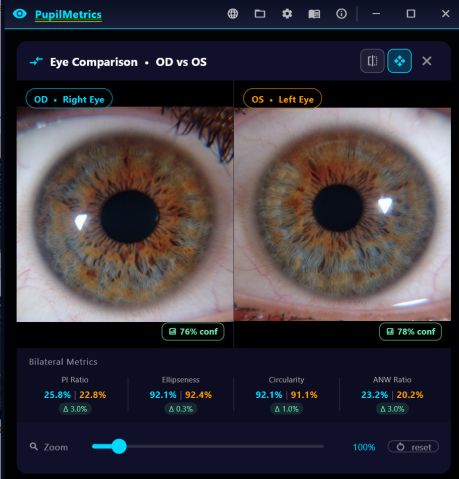Click the icon in the 78% conf badge
459x479 pixels.
click(x=390, y=332)
